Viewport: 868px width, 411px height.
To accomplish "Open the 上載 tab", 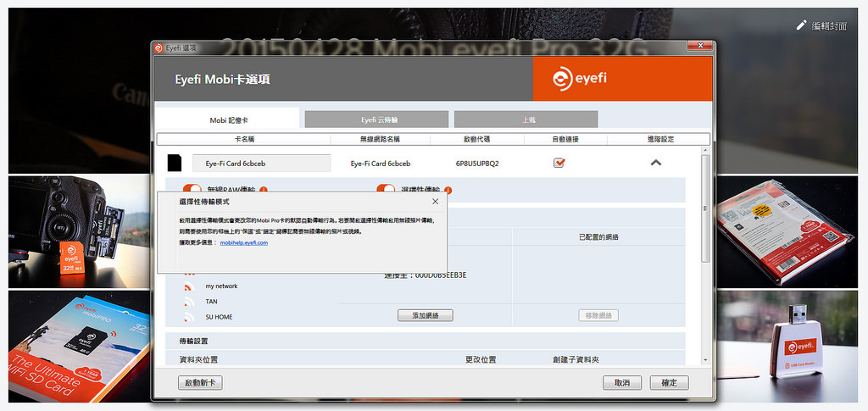I will tap(526, 119).
